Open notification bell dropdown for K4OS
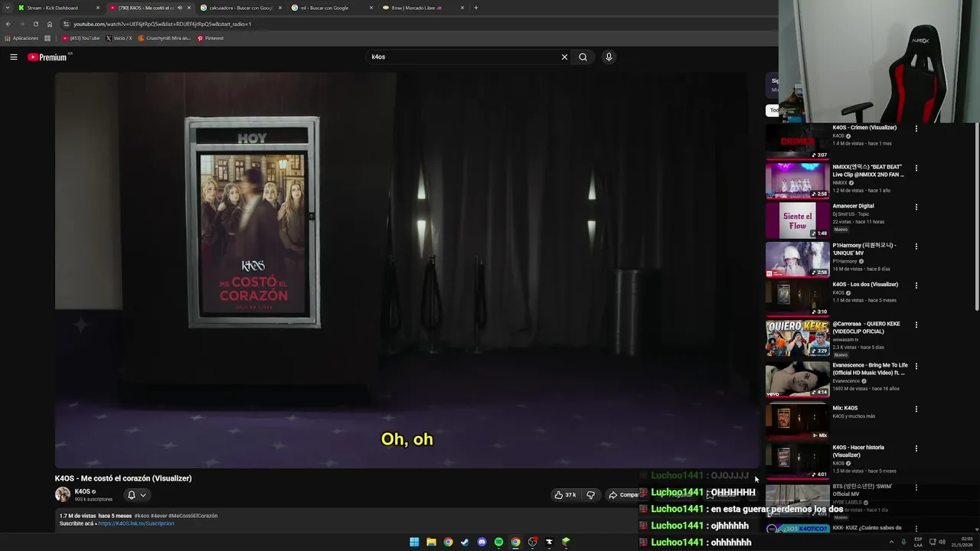The width and height of the screenshot is (980, 551). coord(136,495)
